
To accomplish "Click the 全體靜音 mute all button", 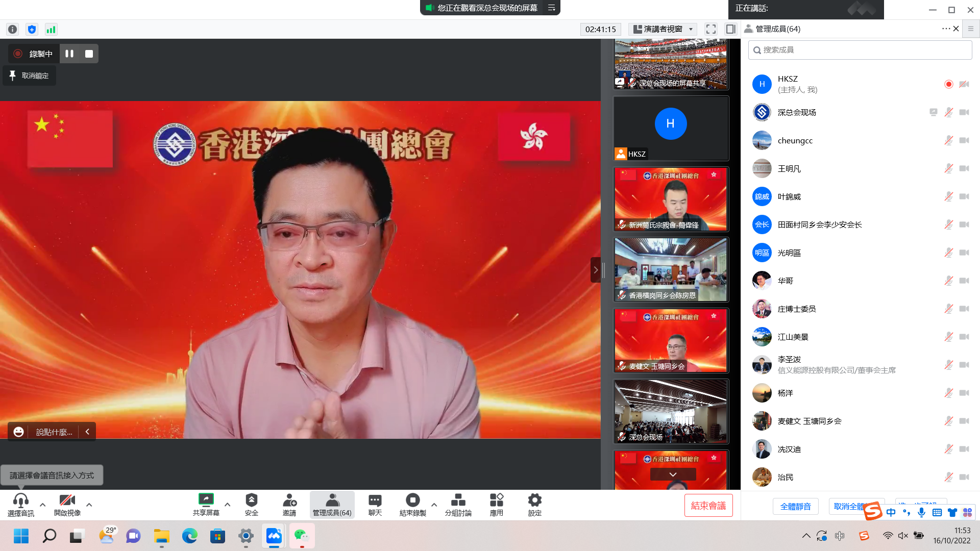I will pos(795,506).
